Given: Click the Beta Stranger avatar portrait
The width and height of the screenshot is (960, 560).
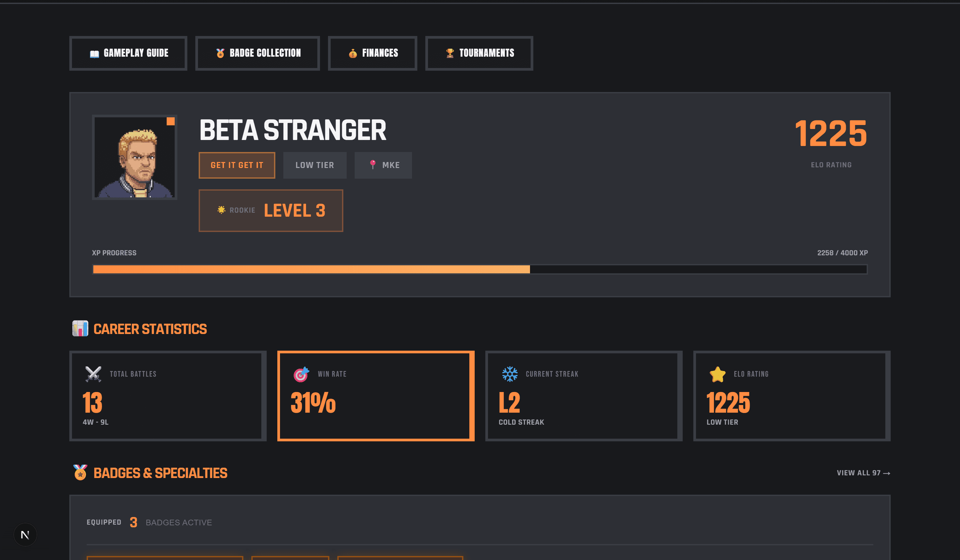Looking at the screenshot, I should [x=134, y=157].
